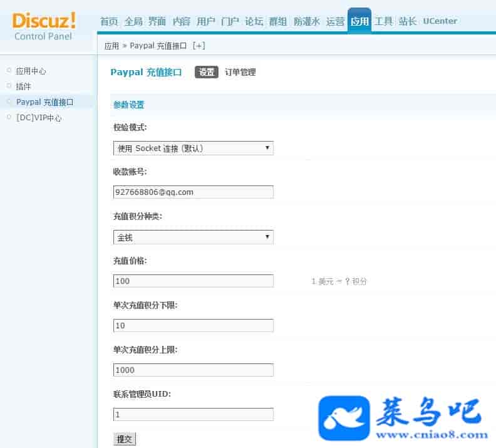Screen dimensions: 496x448
Task: Click the [+] add-to-favorites link in breadcrumb
Action: click(199, 46)
